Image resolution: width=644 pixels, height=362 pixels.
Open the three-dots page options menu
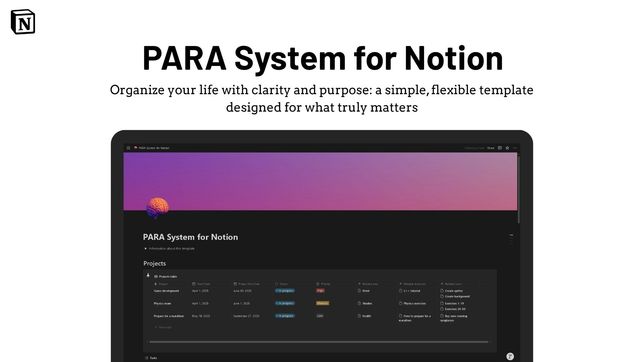(x=515, y=148)
